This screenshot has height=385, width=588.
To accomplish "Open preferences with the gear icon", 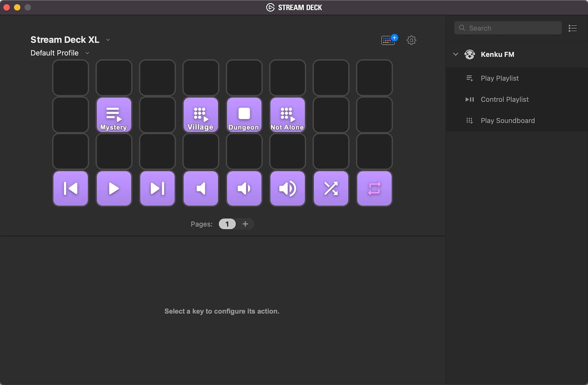I will (411, 40).
